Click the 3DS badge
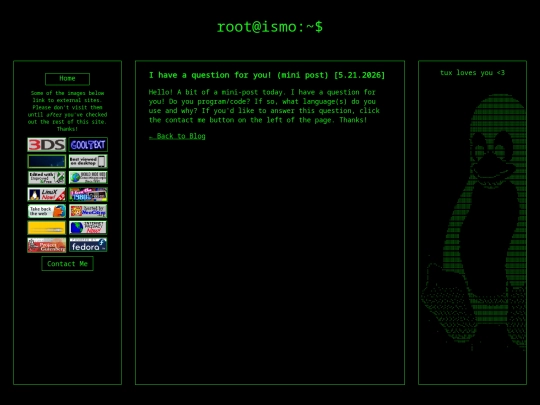540x405 pixels. click(x=46, y=145)
